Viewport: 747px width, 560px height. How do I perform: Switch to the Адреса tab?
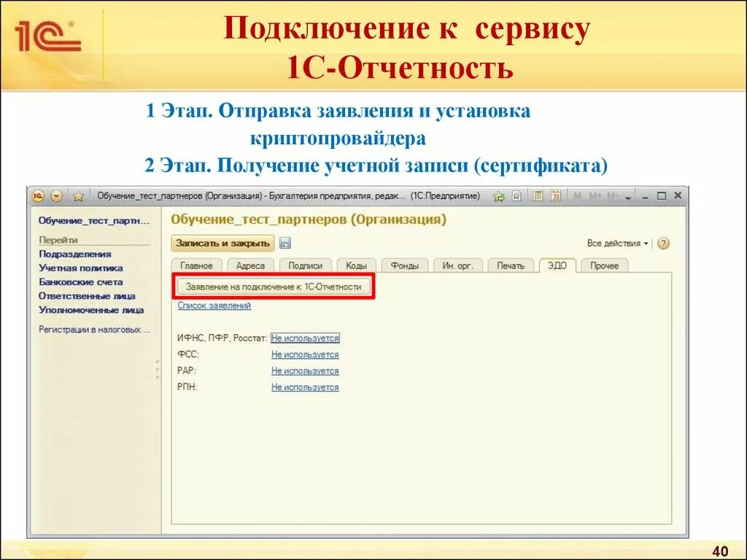tap(251, 265)
